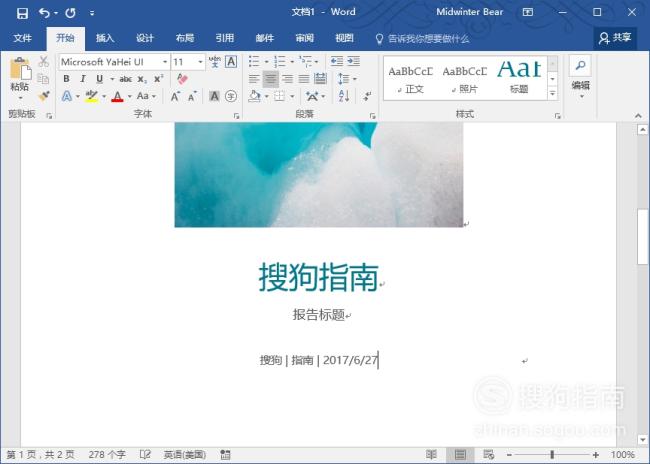Switch to the 审阅 tab
650x464 pixels.
[x=304, y=39]
